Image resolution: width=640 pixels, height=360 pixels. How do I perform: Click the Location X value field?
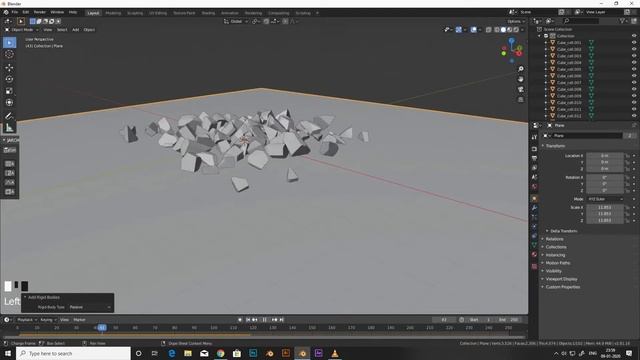point(605,156)
